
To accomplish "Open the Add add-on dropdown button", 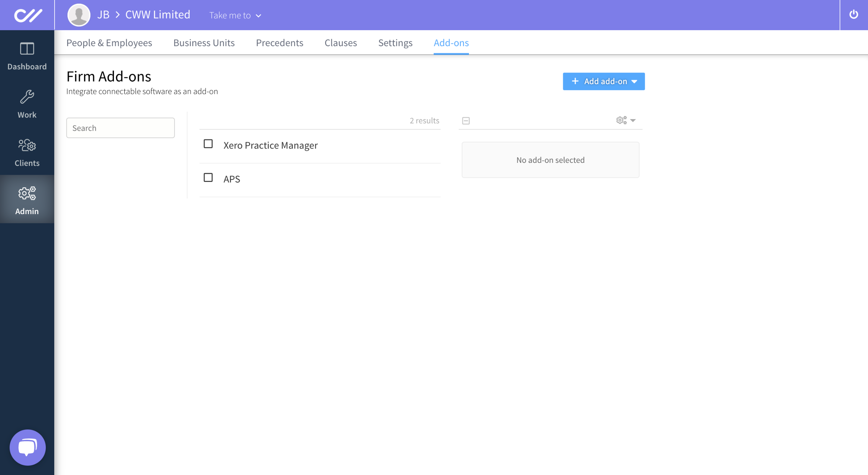I will tap(604, 81).
